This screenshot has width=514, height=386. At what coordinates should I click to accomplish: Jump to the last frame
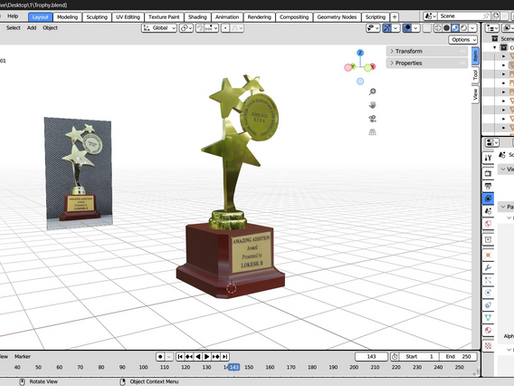(x=225, y=357)
